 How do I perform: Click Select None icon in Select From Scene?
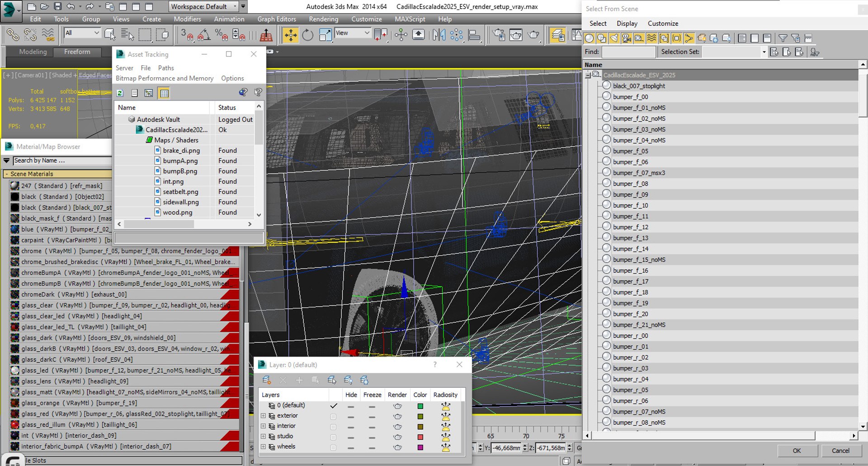coord(755,38)
